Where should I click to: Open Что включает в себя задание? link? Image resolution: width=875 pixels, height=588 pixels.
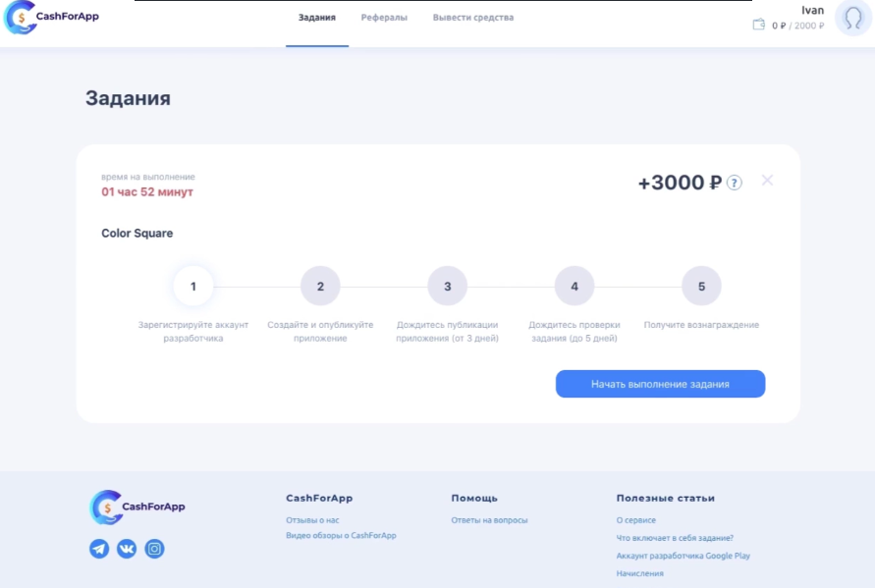coord(675,538)
